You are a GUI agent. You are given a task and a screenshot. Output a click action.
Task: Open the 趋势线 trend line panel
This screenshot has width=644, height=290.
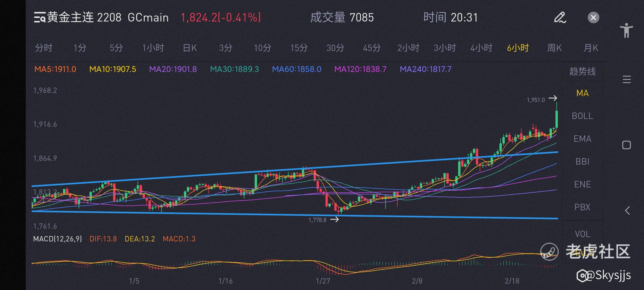[x=582, y=71]
